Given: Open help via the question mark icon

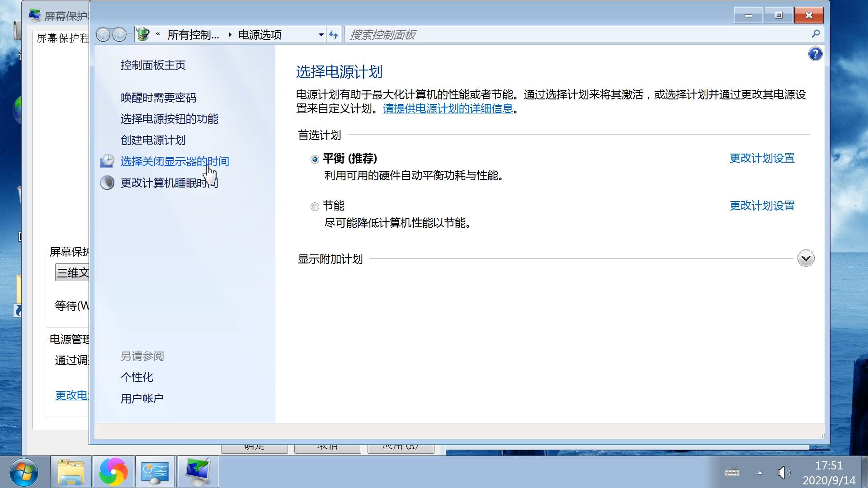Looking at the screenshot, I should (x=815, y=54).
